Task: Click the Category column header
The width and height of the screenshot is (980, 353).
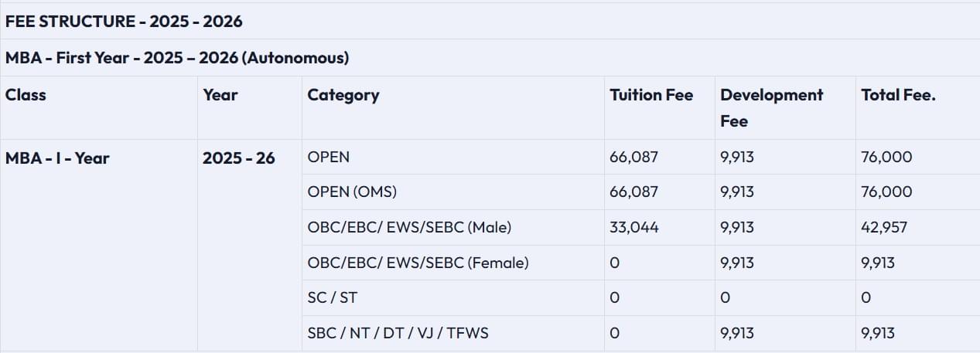Action: point(343,95)
